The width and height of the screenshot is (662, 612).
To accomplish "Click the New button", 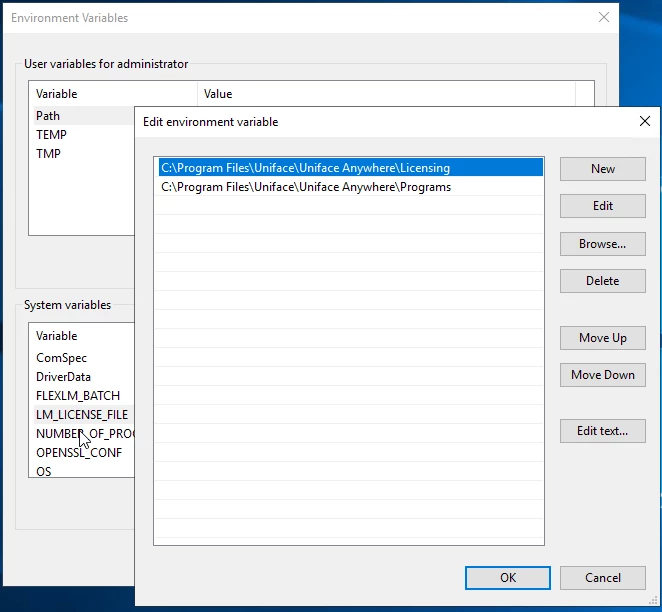I will 602,169.
